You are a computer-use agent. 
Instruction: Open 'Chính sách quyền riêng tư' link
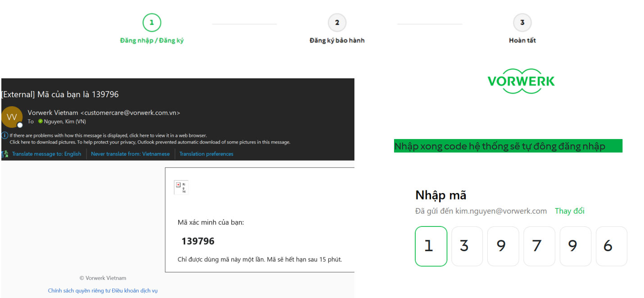(80, 291)
